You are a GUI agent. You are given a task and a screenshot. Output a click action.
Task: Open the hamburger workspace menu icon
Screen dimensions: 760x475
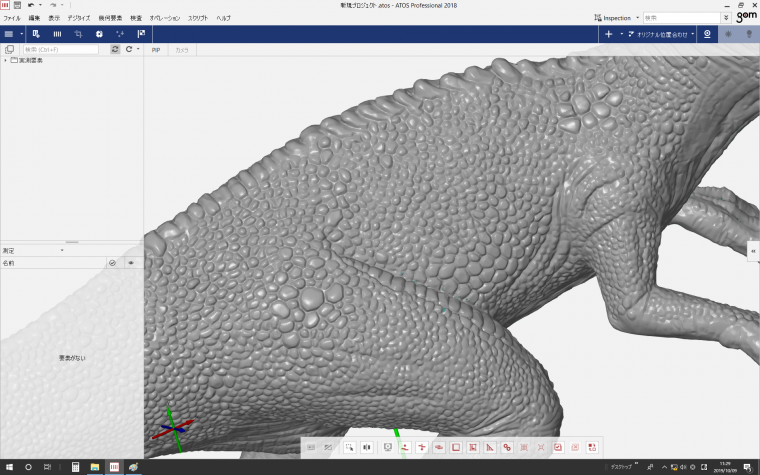(x=9, y=33)
